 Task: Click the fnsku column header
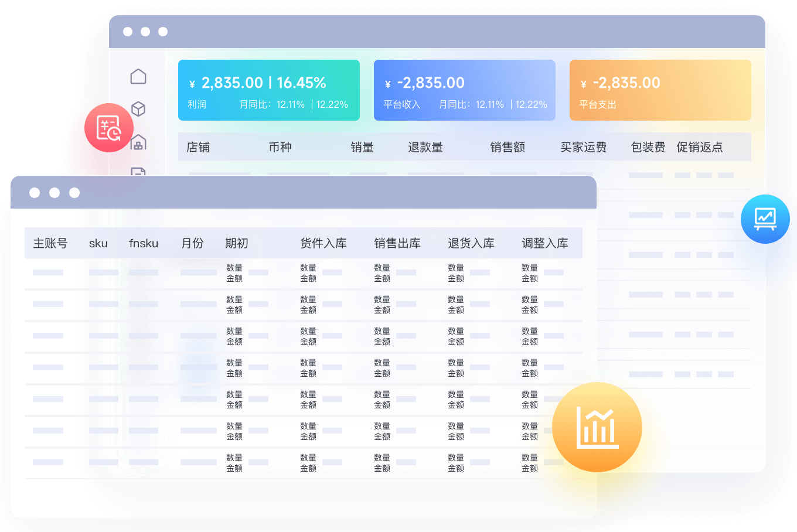(144, 243)
